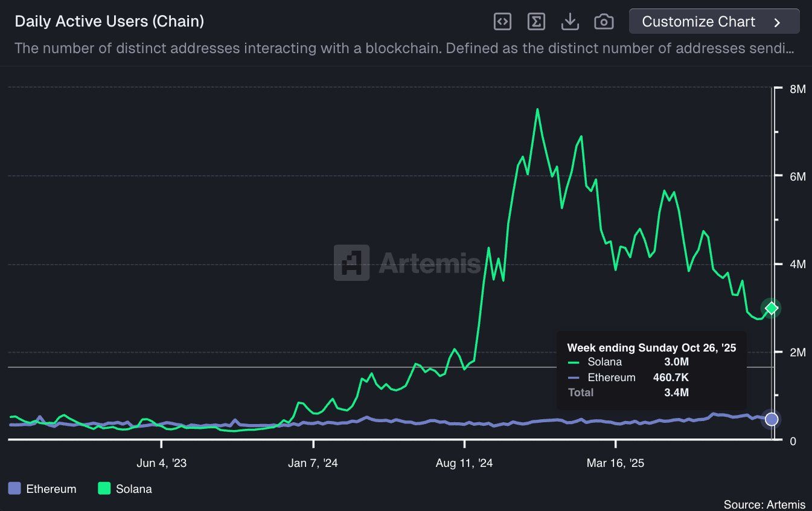Capture a chart snapshot with the camera icon
The image size is (812, 511).
pos(603,21)
